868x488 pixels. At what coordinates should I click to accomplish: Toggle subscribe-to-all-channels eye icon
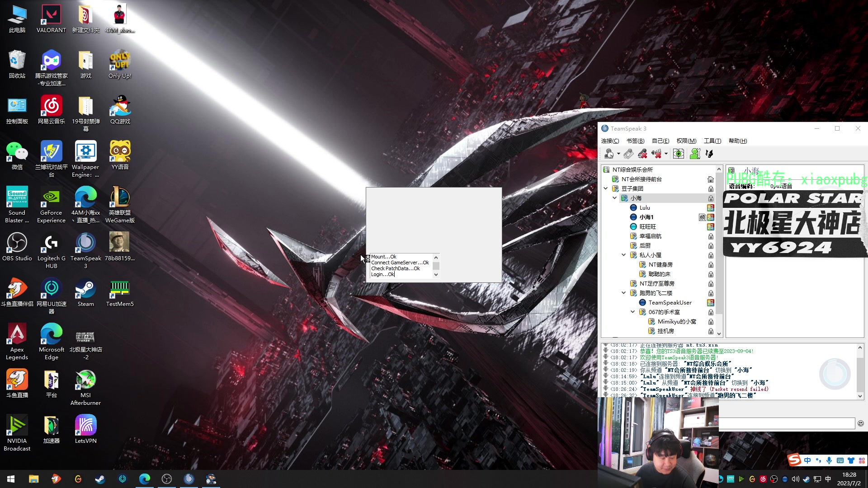coord(678,154)
